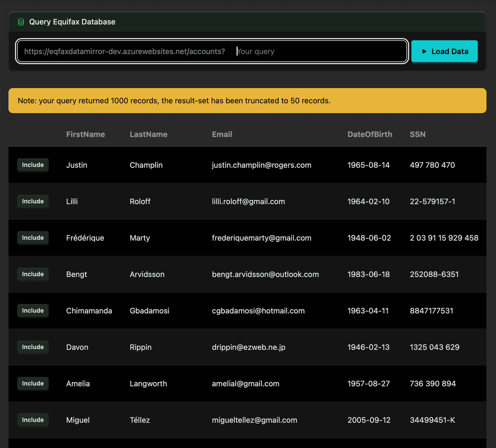Click the last name Langworth

click(148, 383)
